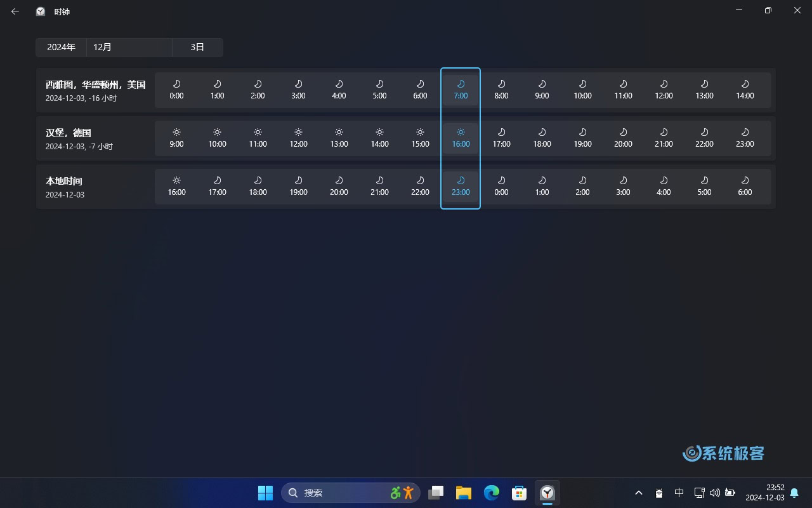Click the 西雅图，华盛顿州，美国 label
The width and height of the screenshot is (812, 508).
(96, 84)
